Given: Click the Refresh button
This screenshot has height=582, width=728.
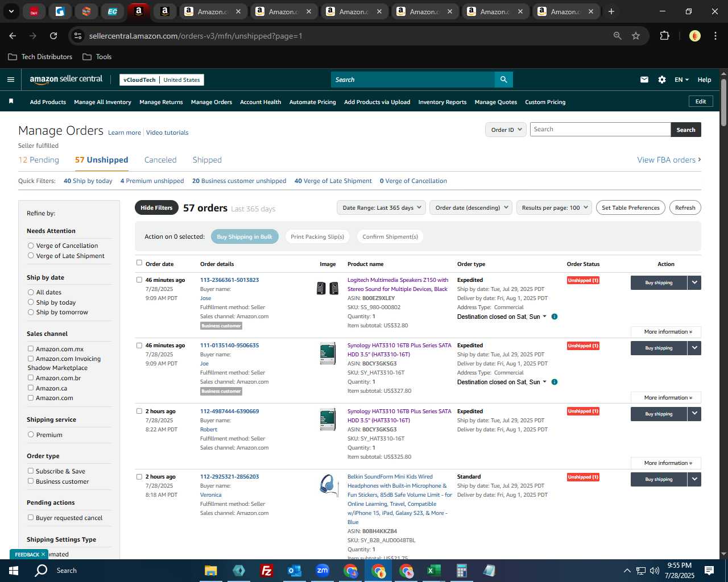Looking at the screenshot, I should [x=685, y=207].
